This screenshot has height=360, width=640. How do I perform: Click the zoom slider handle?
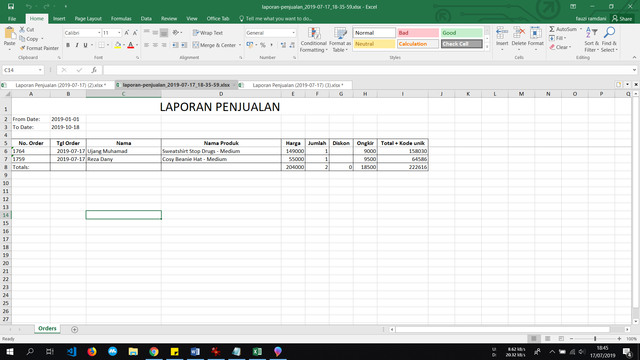click(x=595, y=339)
